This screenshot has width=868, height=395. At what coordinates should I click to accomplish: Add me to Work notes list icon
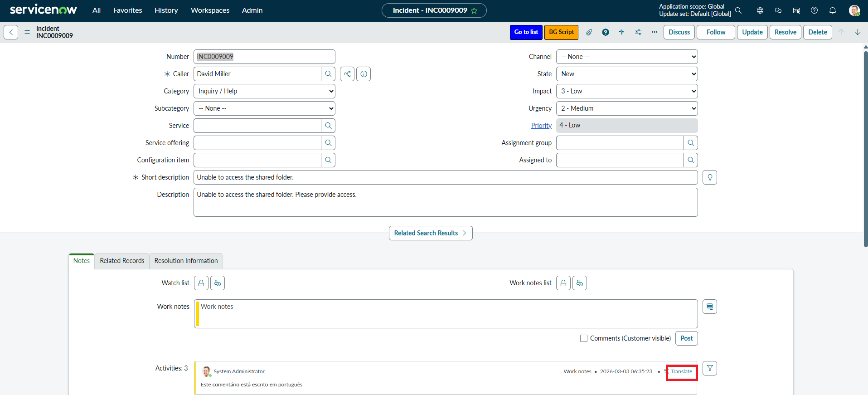[580, 283]
